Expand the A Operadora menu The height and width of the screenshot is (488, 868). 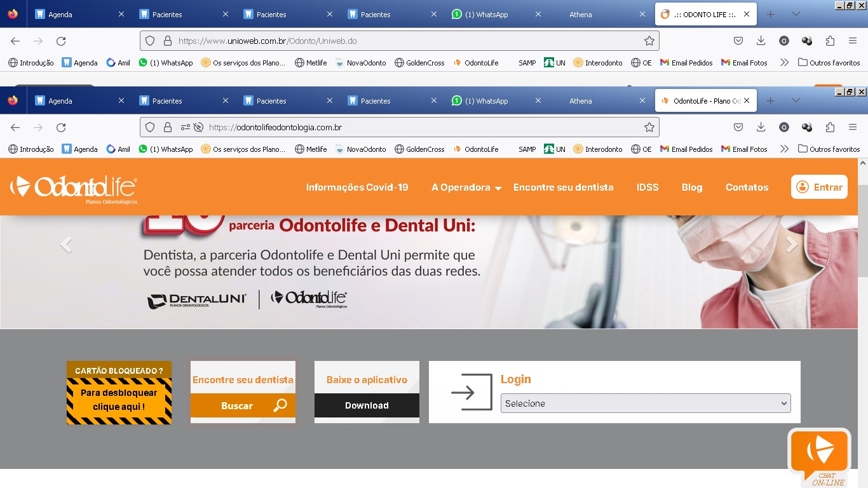point(466,187)
